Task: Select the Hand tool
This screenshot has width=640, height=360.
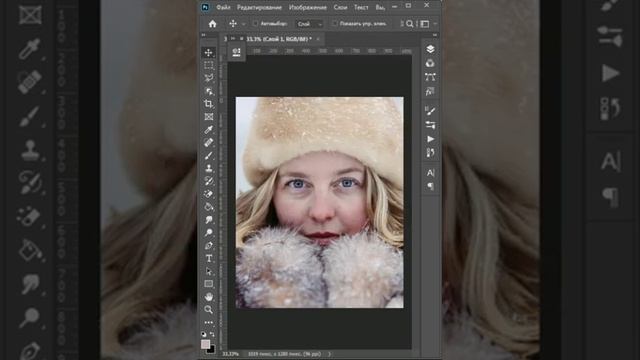Action: coord(209,297)
